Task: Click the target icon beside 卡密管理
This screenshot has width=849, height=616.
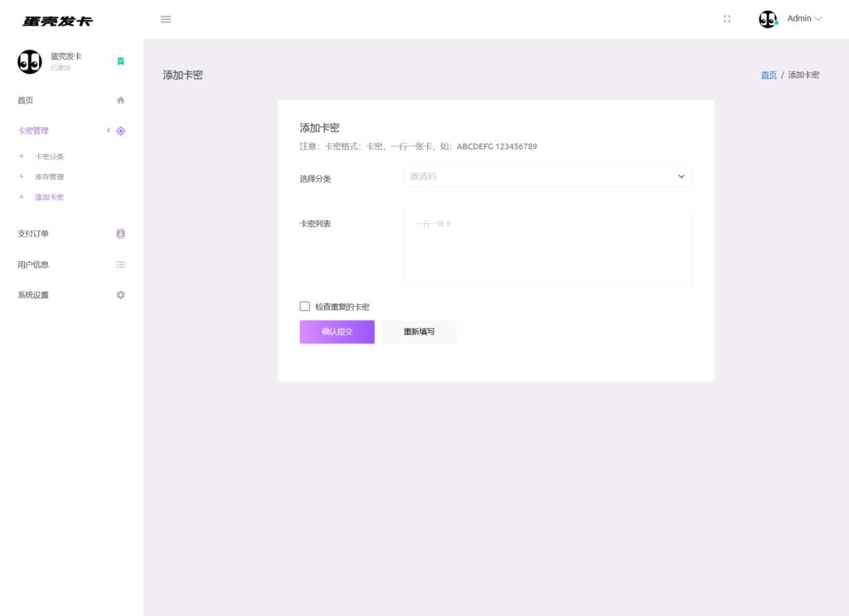Action: click(121, 131)
